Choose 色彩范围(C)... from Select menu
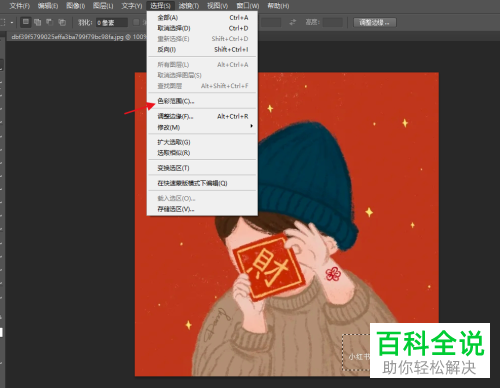The image size is (500, 388). click(202, 101)
